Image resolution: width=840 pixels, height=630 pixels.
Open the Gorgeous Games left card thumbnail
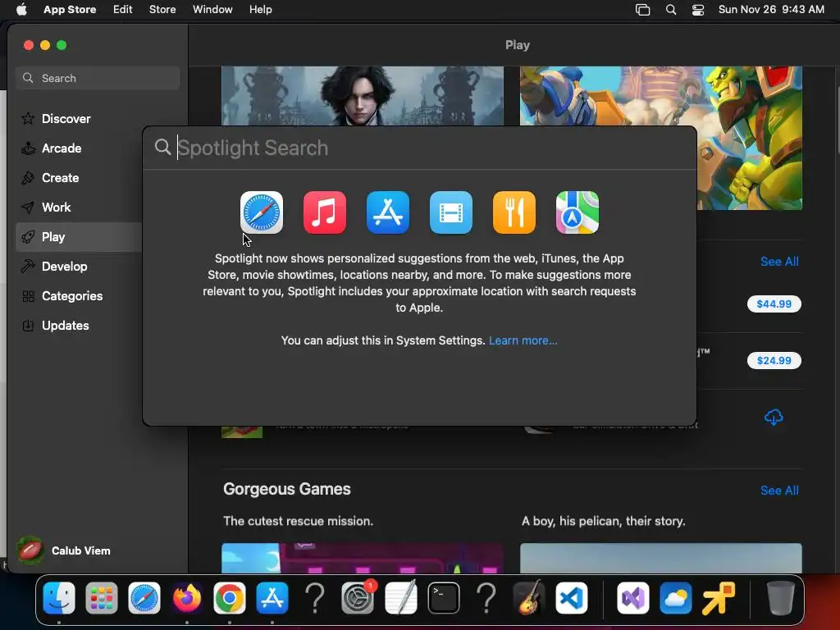[x=362, y=558]
